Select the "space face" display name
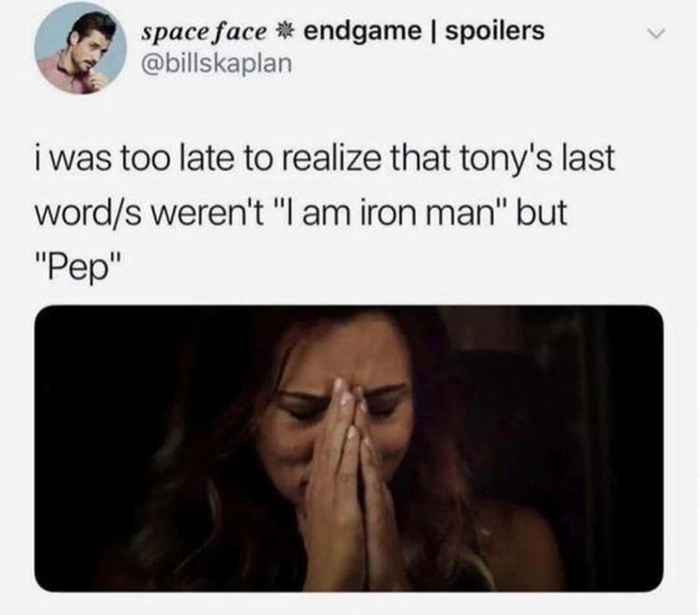The height and width of the screenshot is (615, 700). pyautogui.click(x=204, y=32)
